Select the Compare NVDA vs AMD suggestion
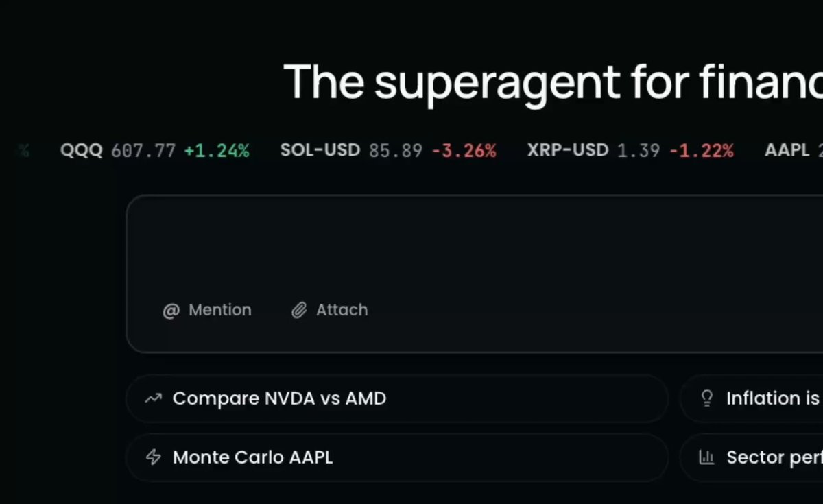Screen dimensions: 823x504 pos(397,398)
